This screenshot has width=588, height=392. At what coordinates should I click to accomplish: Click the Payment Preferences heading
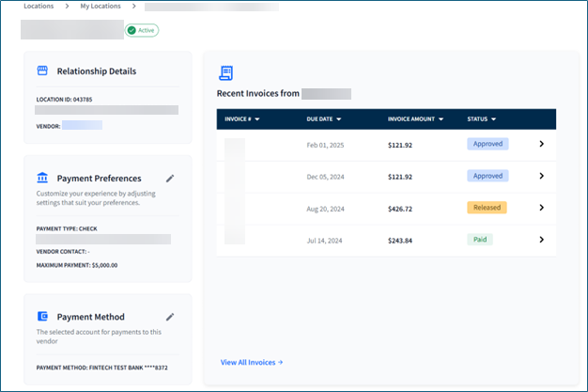99,179
